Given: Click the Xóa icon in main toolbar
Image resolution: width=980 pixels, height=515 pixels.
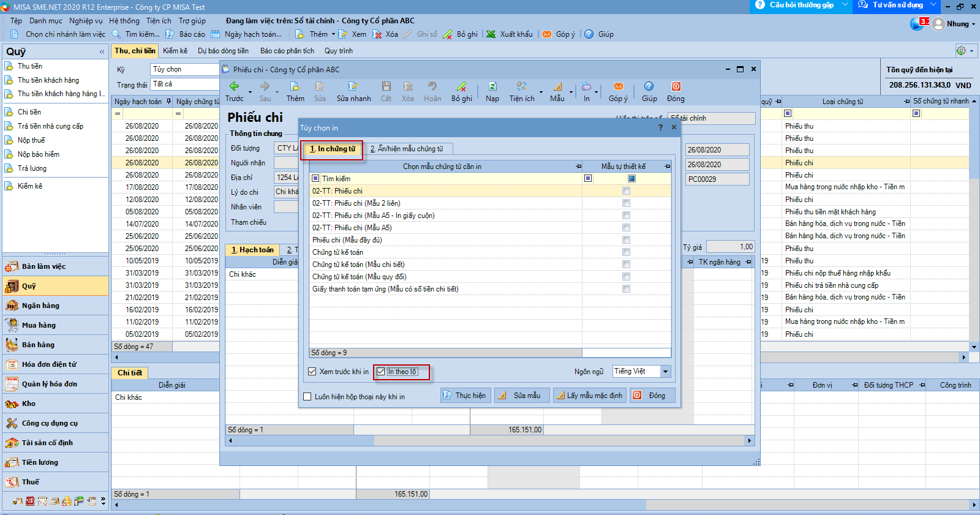Looking at the screenshot, I should (377, 34).
